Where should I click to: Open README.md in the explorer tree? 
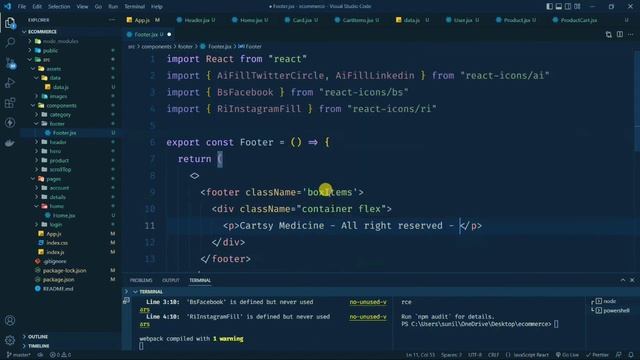pyautogui.click(x=58, y=289)
